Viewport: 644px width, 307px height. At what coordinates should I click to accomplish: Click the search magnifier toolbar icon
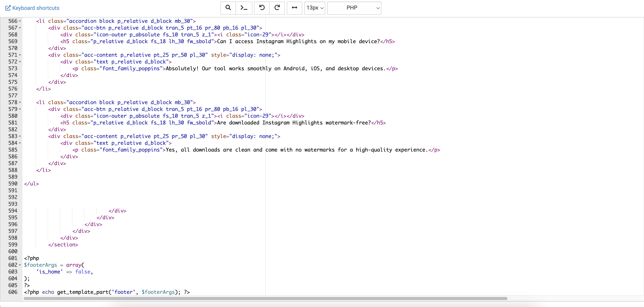(228, 8)
